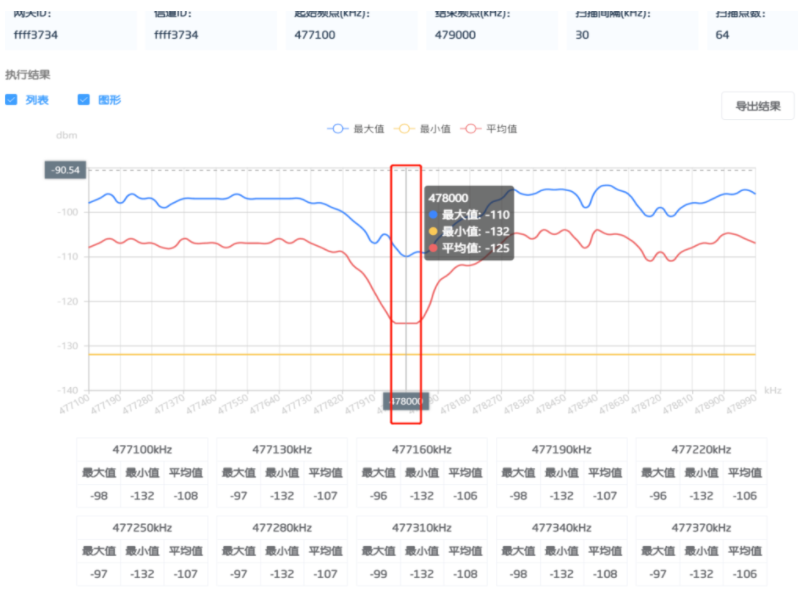
Task: Toggle the 最小值 legend marker
Action: pos(404,129)
